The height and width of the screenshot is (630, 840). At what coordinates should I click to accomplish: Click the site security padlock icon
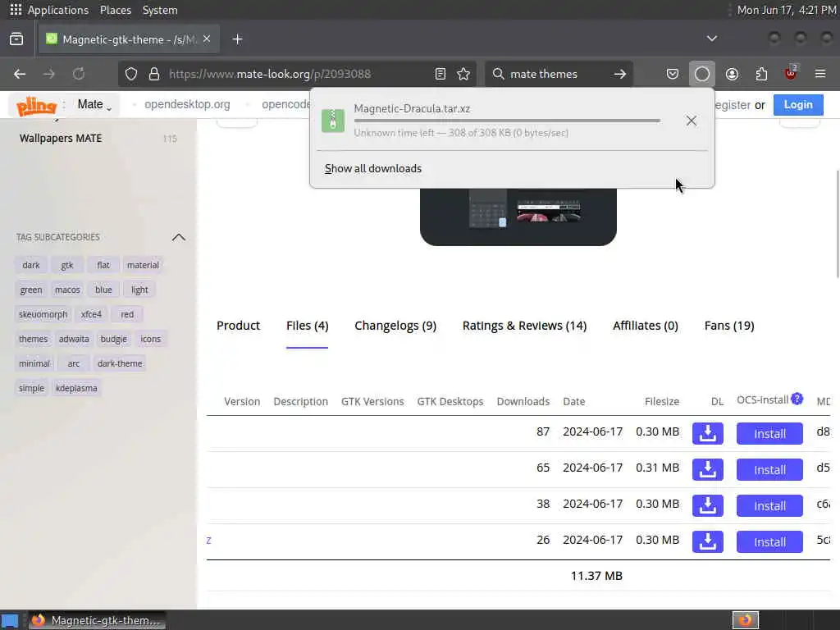(x=154, y=74)
